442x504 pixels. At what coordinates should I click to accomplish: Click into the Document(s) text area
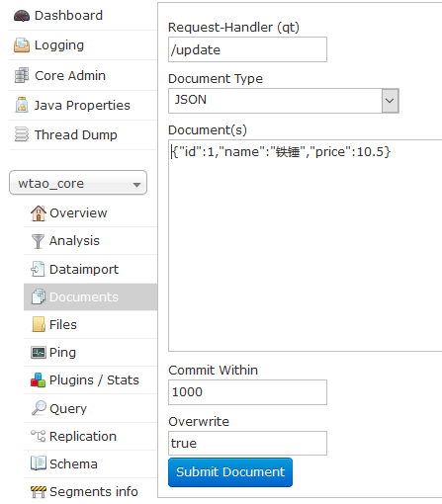tap(306, 246)
